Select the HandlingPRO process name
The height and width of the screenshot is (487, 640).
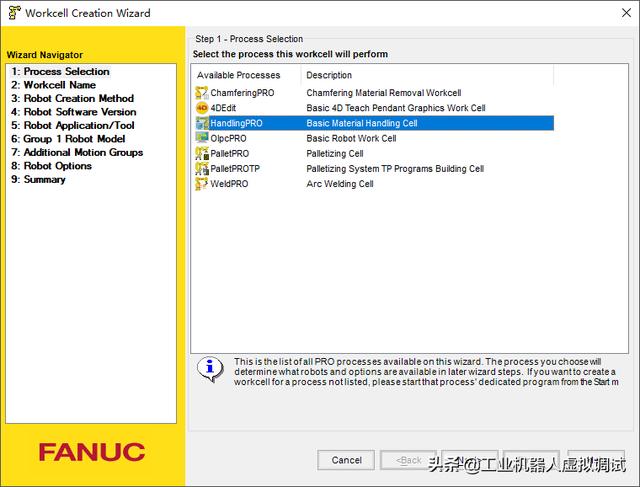236,123
